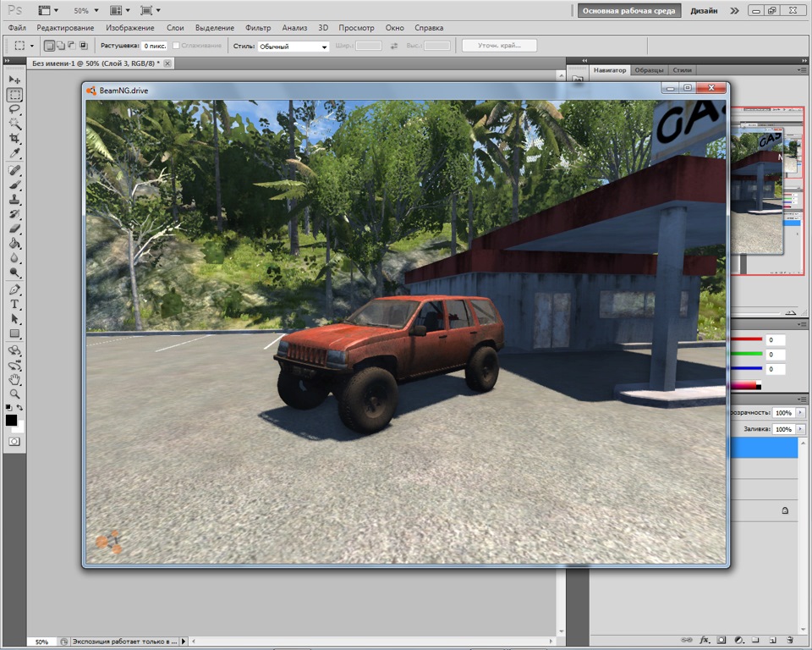Image resolution: width=812 pixels, height=650 pixels.
Task: Open the Фильтр menu
Action: [258, 28]
